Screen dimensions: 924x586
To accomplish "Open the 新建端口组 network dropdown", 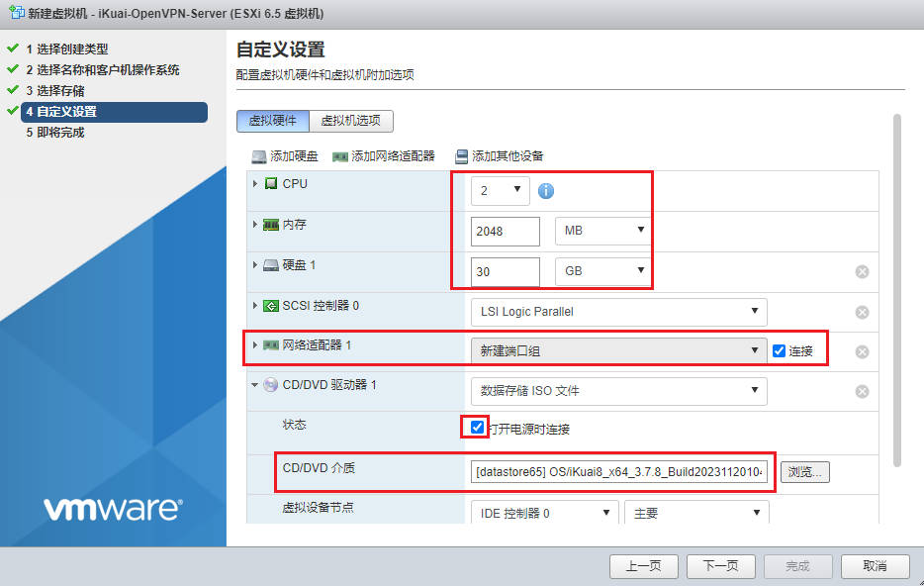I will [618, 351].
